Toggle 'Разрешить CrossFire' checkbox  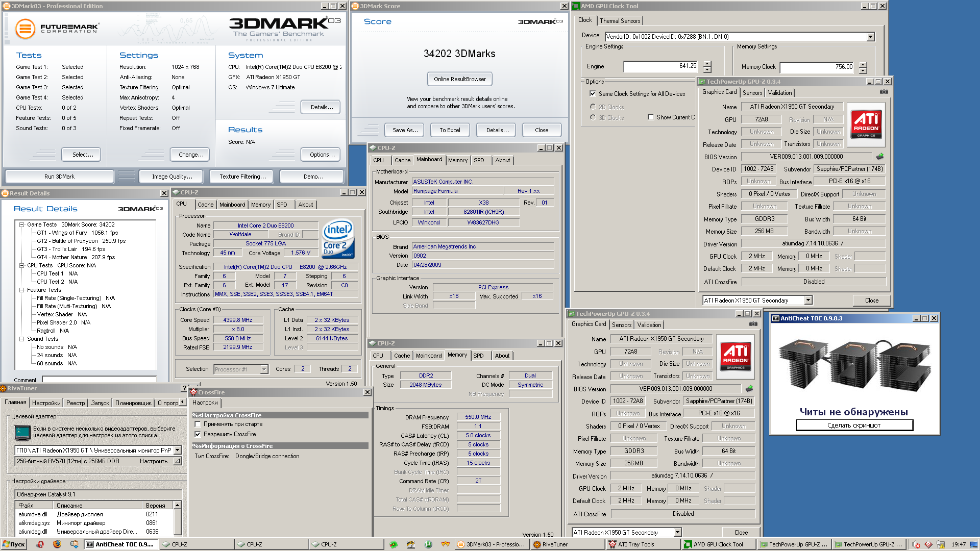pos(198,434)
